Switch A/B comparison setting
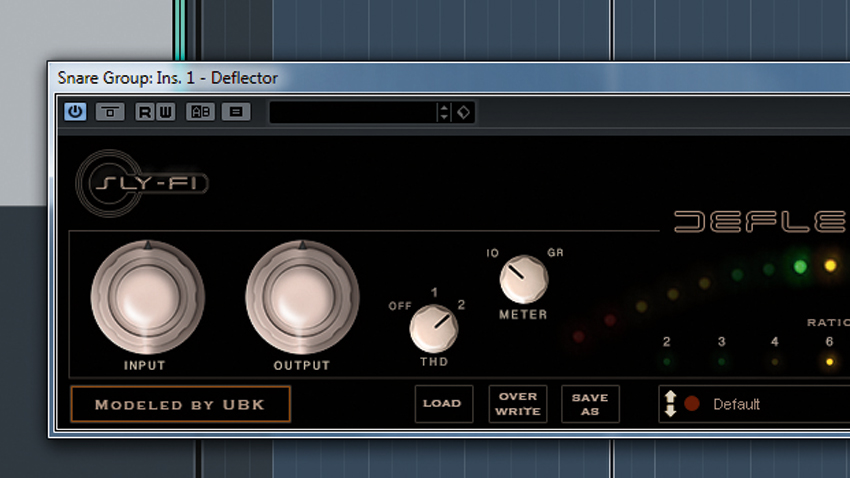The width and height of the screenshot is (850, 478). (201, 112)
